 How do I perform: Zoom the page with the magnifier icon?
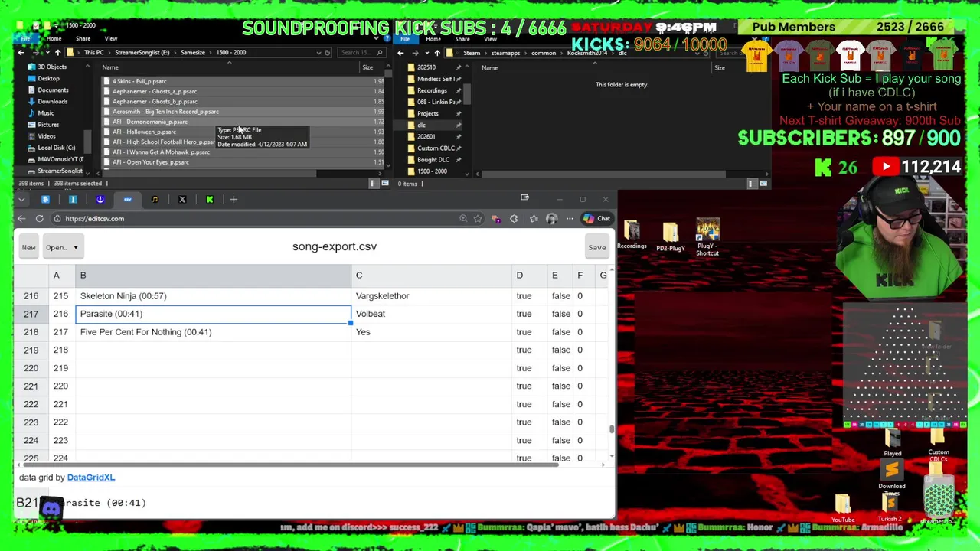pyautogui.click(x=463, y=219)
